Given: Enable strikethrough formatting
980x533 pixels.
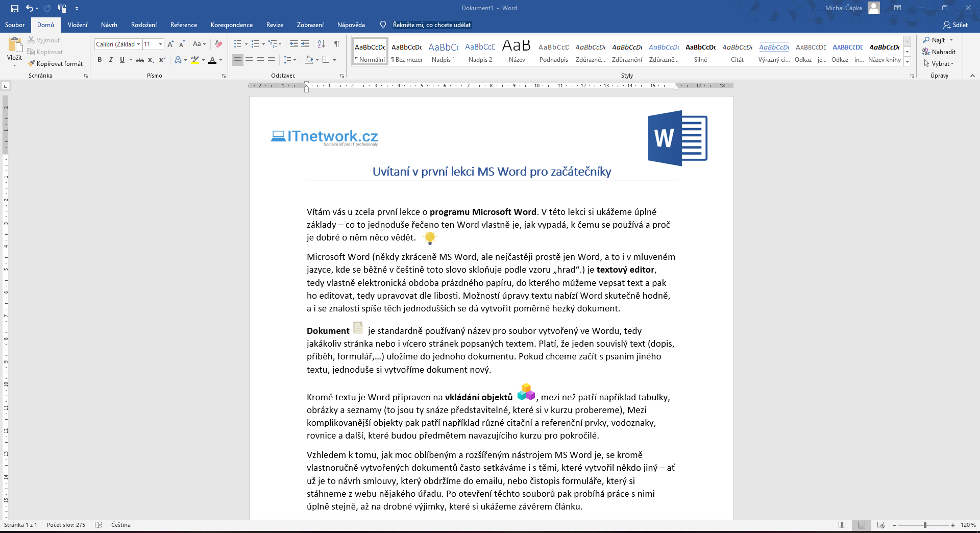Looking at the screenshot, I should click(x=140, y=60).
